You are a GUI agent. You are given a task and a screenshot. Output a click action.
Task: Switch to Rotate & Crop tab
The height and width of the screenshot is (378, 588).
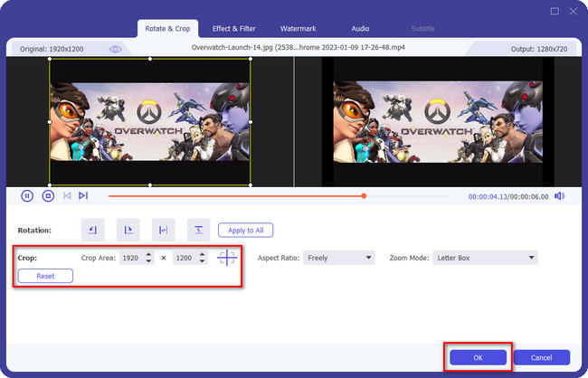(x=167, y=29)
